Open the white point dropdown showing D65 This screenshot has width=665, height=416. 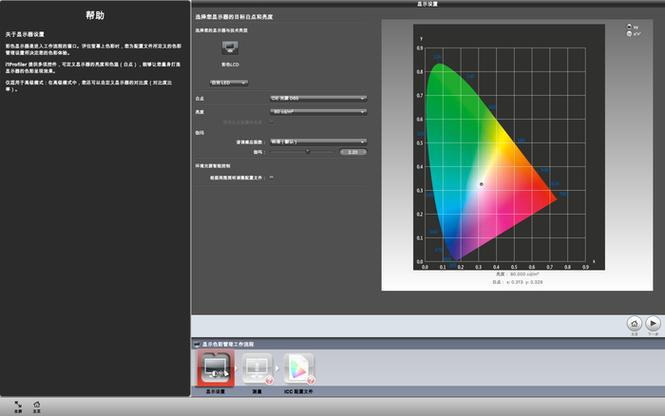click(318, 98)
